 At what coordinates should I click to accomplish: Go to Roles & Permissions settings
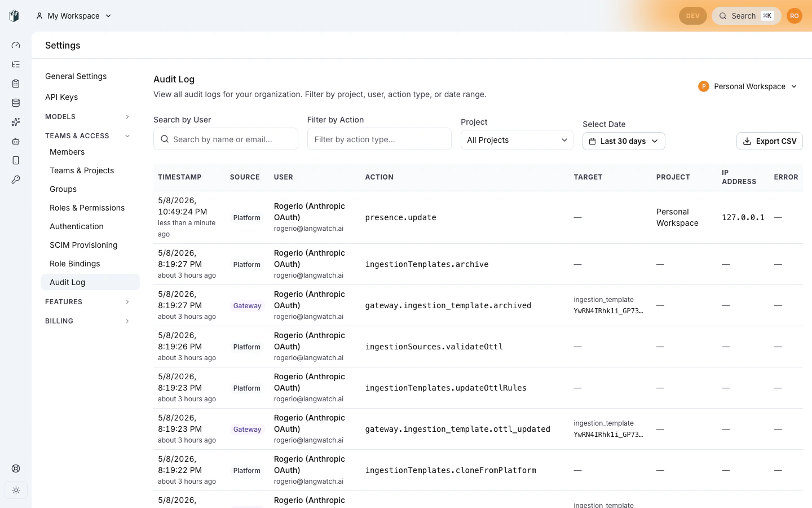90,208
